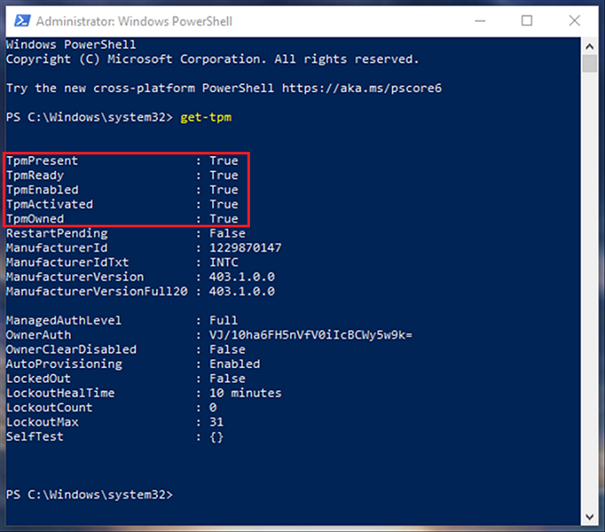
Task: Click the bottom 'PS C:\Windows\system32>' prompt
Action: (x=90, y=495)
